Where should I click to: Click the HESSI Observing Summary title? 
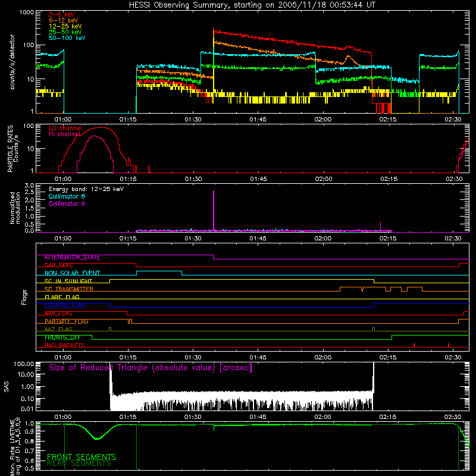pyautogui.click(x=252, y=5)
